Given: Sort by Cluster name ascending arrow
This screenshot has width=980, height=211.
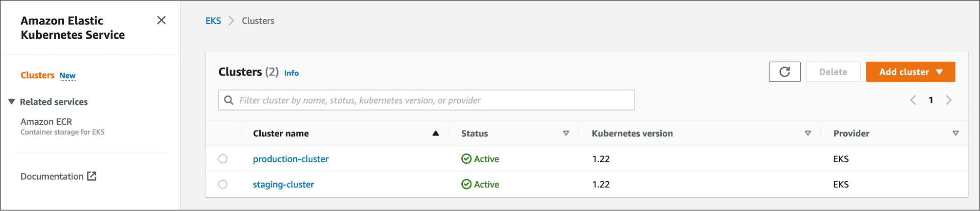Looking at the screenshot, I should (x=435, y=133).
